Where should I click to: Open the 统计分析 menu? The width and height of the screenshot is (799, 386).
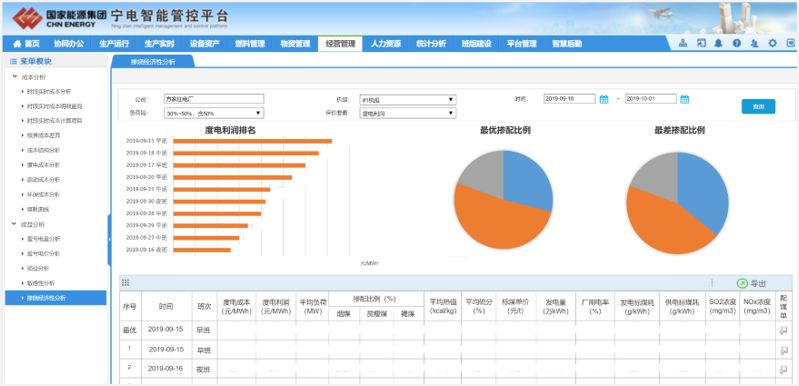pos(431,44)
